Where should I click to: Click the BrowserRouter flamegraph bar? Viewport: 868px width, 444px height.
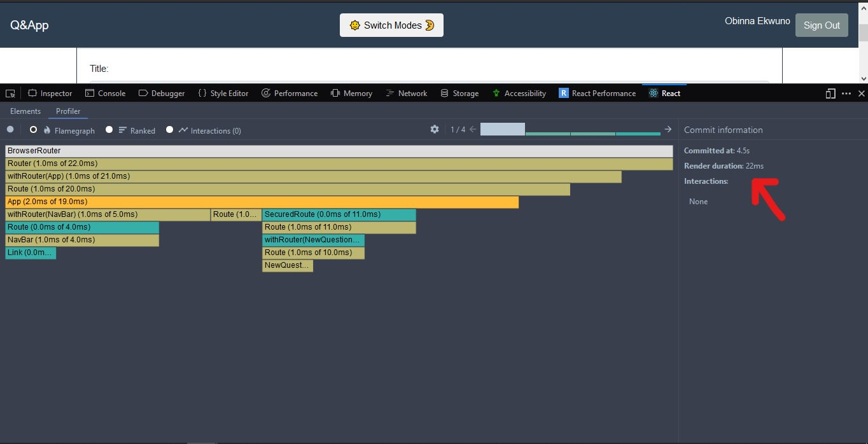pyautogui.click(x=339, y=151)
